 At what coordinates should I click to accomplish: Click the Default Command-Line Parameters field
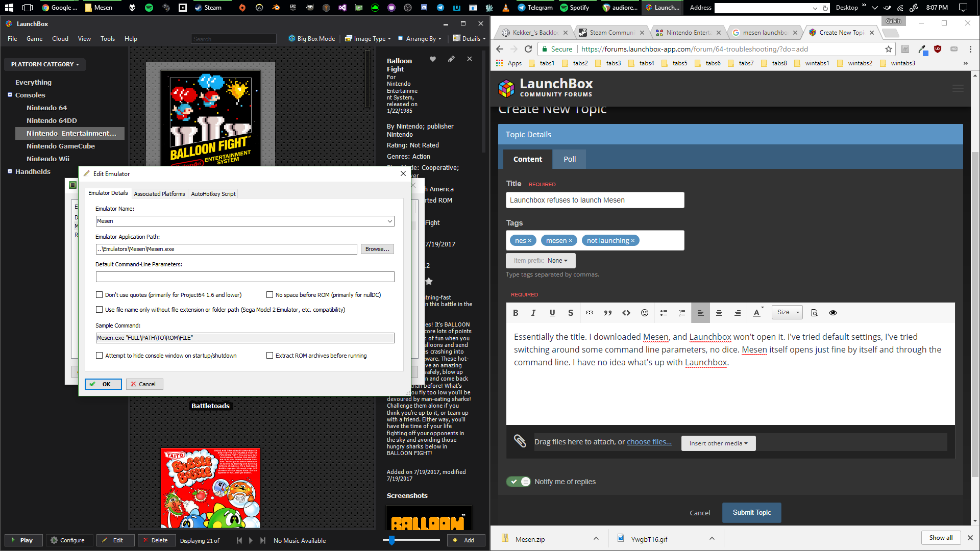point(245,277)
